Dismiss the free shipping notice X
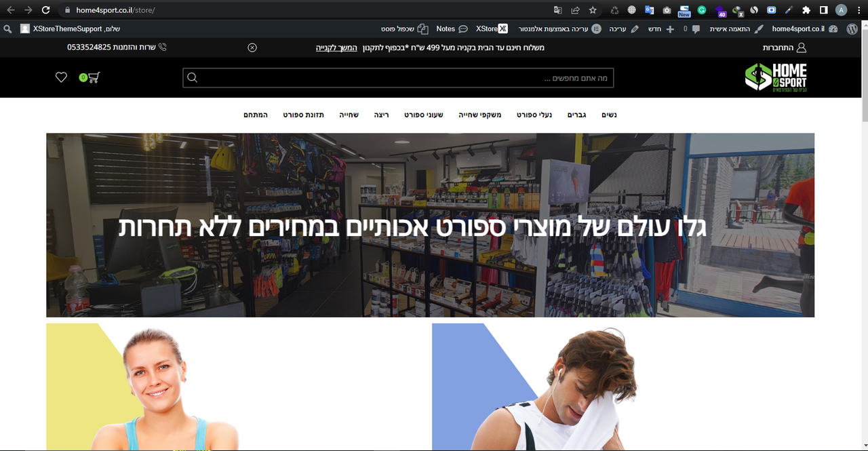This screenshot has width=868, height=451. (x=252, y=47)
